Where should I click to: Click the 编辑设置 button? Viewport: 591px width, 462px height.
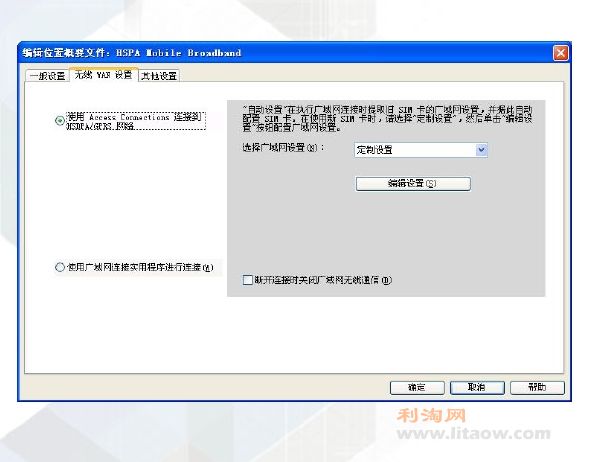[x=413, y=184]
